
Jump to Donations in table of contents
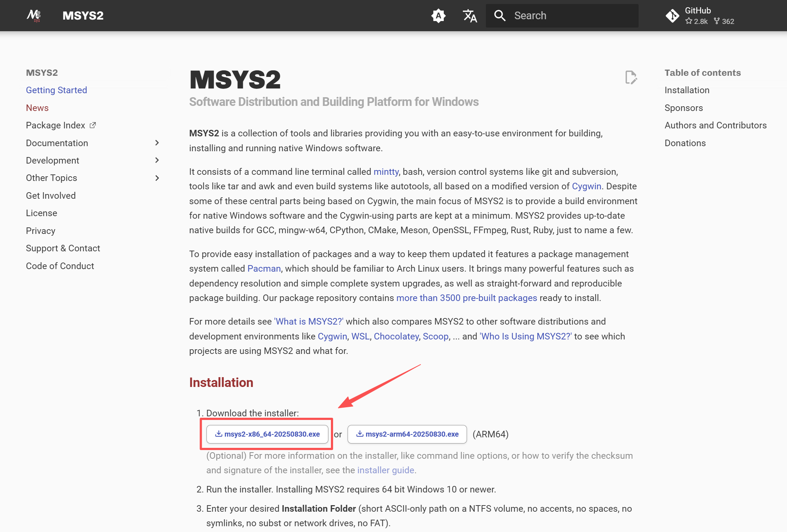pos(685,143)
